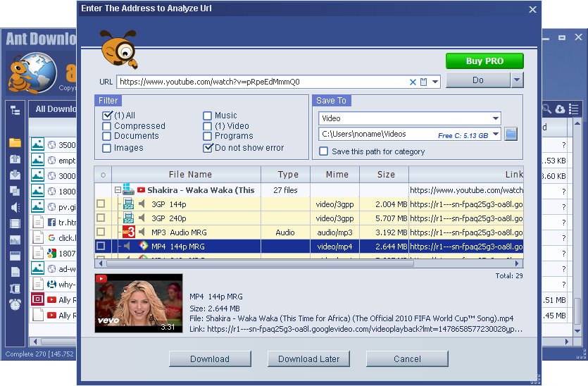Collapse the Shakira Waka Waka tree node

[118, 190]
